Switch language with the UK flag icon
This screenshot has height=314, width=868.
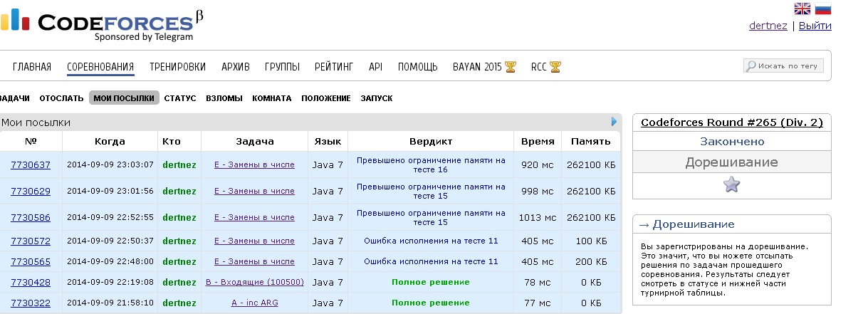tap(802, 9)
